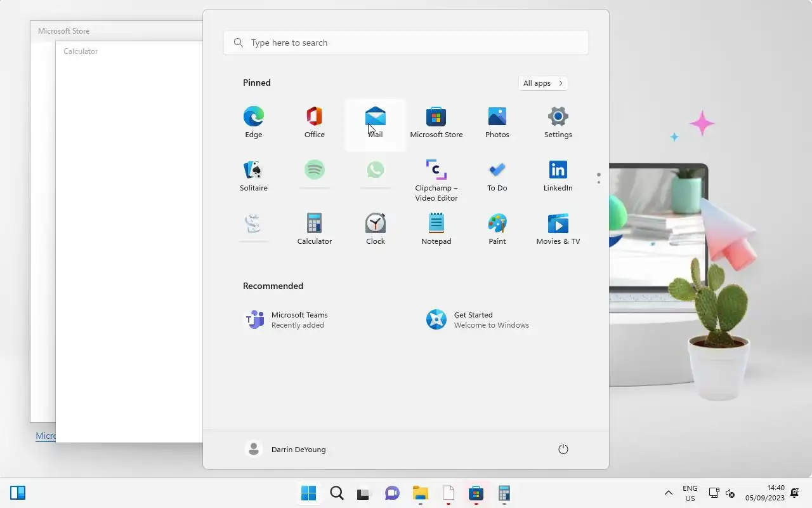Show hidden system tray icons
Image resolution: width=812 pixels, height=508 pixels.
669,493
